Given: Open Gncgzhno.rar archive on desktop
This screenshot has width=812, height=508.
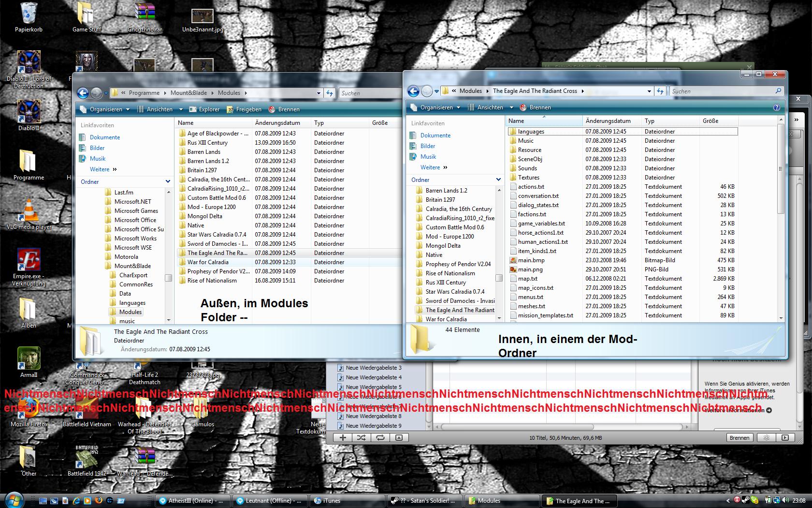Looking at the screenshot, I should [145, 17].
